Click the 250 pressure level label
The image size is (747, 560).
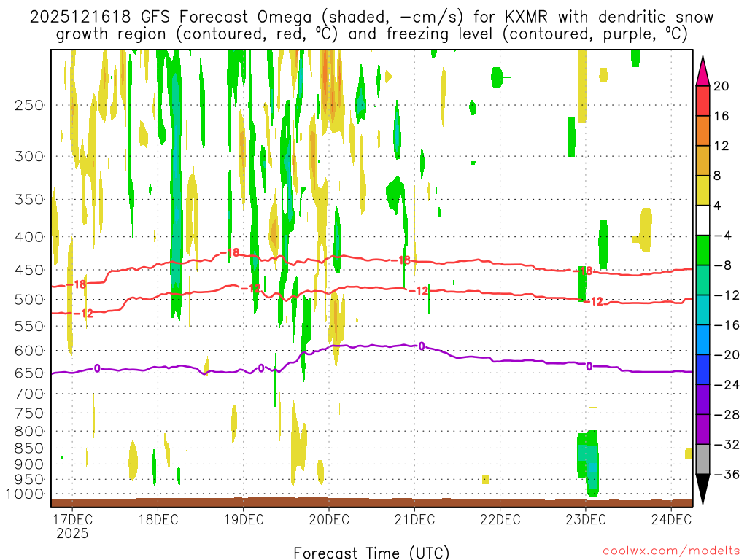29,105
